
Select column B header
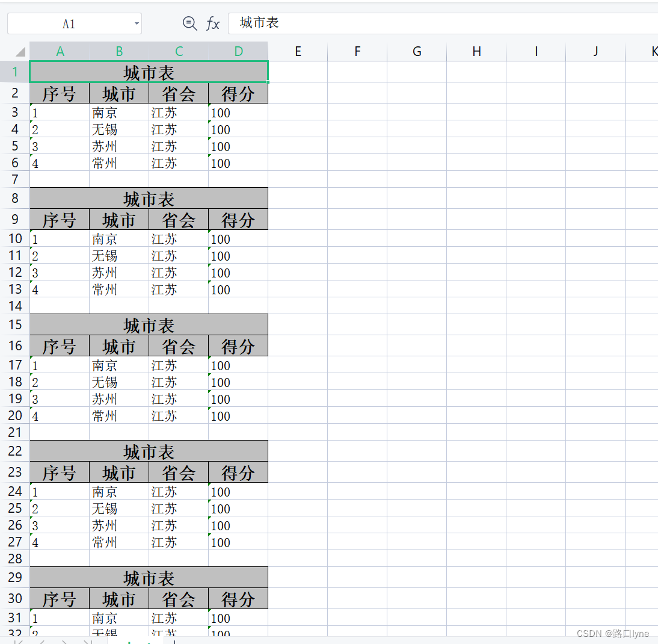(x=119, y=51)
